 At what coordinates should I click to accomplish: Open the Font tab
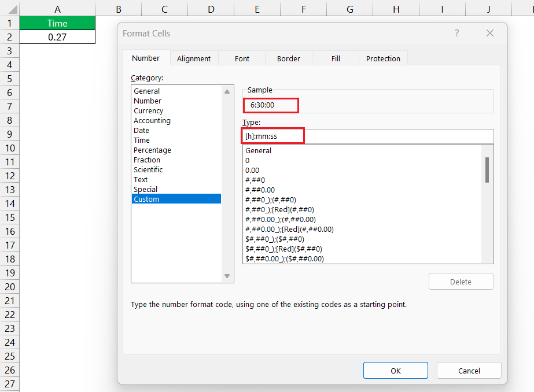(x=242, y=58)
